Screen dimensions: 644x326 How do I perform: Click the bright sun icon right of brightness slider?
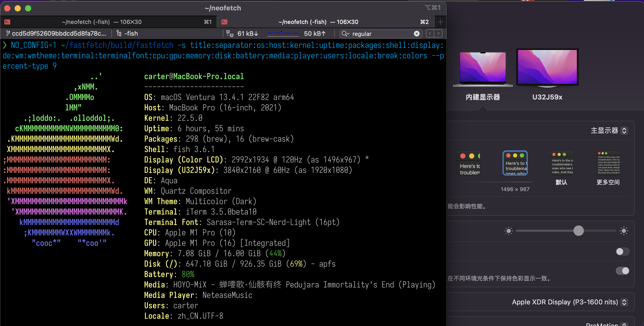pos(623,231)
